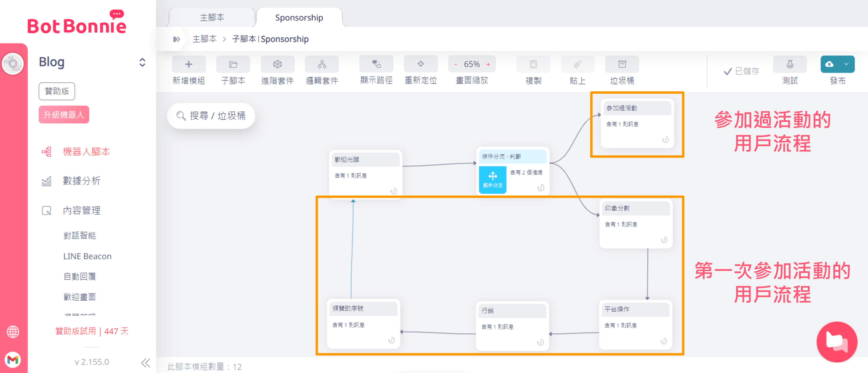Zoom out with the minus stepper
Screen dimensions: 868x373
coord(455,64)
